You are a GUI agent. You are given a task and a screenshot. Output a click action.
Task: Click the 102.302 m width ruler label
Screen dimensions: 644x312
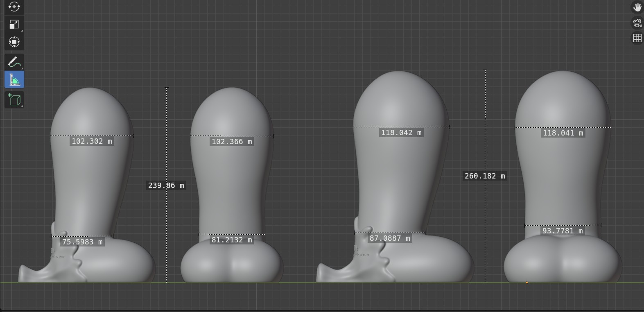pos(92,141)
